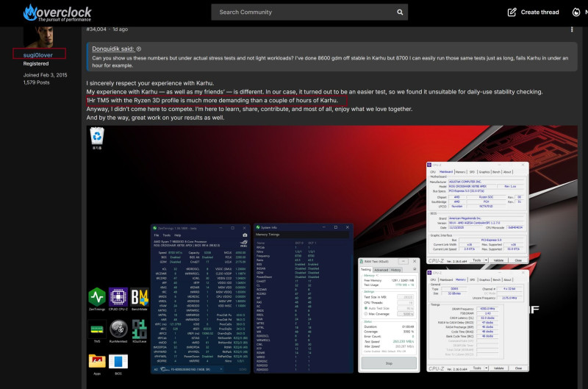Image resolution: width=588 pixels, height=389 pixels.
Task: Select the ZenTimings desktop shortcut
Action: 97,299
